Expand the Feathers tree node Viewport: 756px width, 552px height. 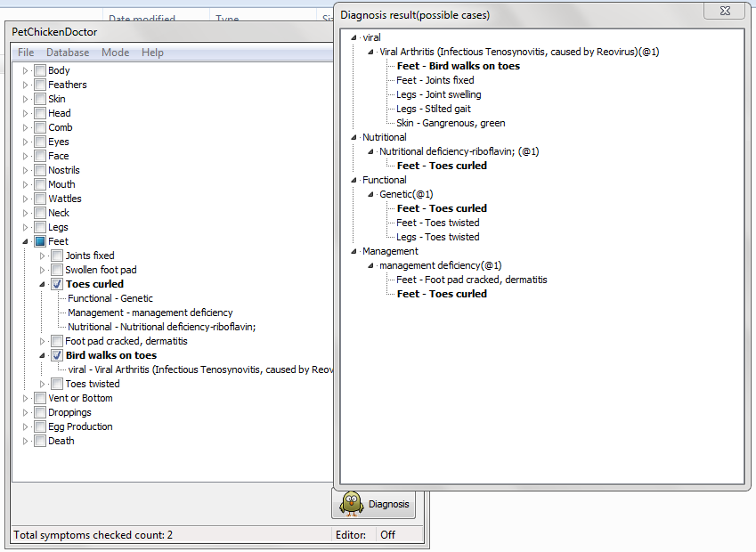26,85
